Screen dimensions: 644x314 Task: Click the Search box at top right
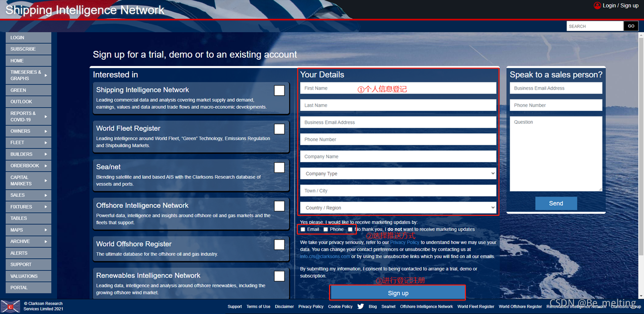[595, 26]
